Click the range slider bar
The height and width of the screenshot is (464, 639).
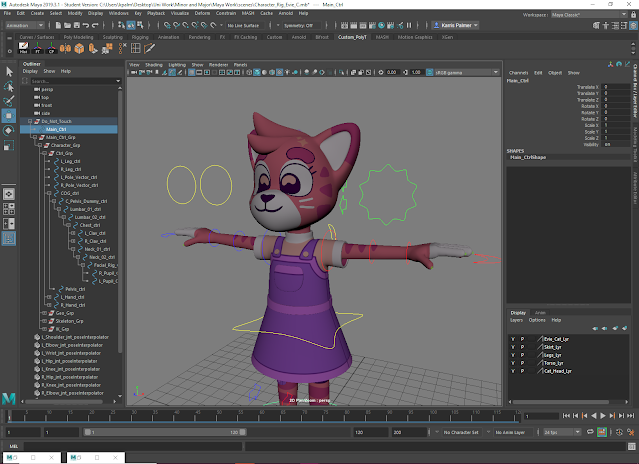coord(165,432)
